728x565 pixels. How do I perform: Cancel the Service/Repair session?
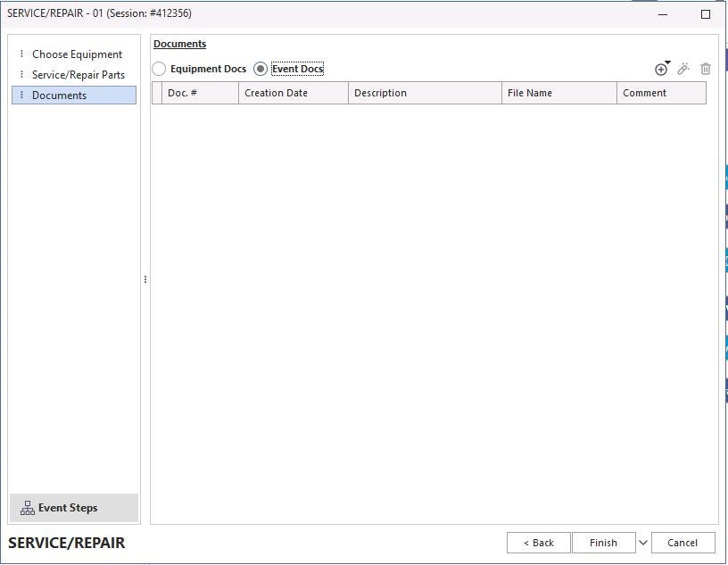click(x=682, y=543)
